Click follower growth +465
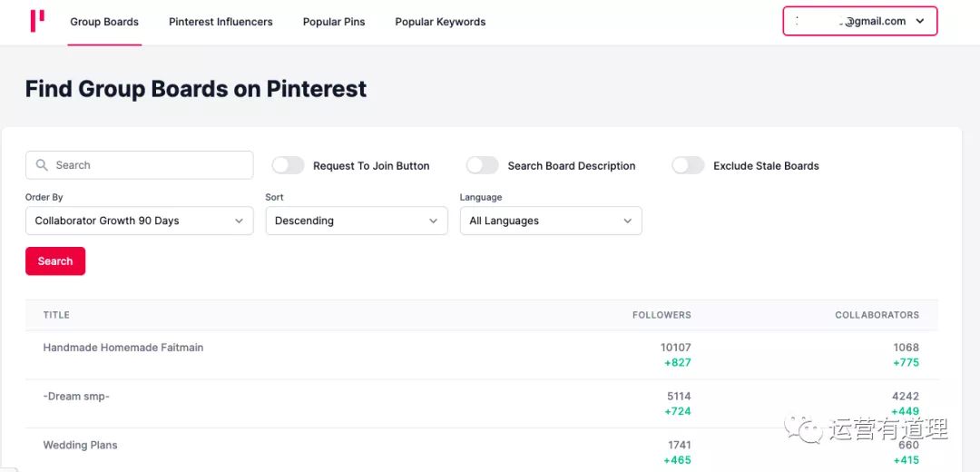 (x=678, y=460)
